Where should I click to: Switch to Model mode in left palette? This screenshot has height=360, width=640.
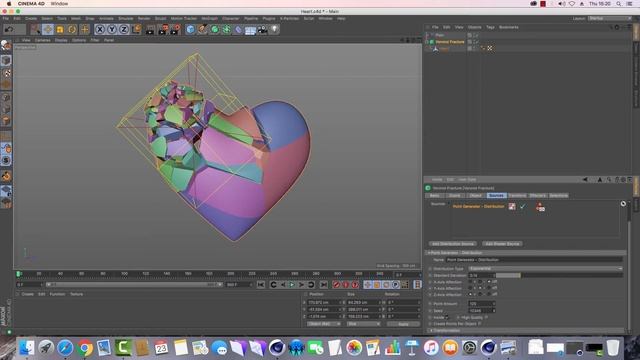click(6, 60)
